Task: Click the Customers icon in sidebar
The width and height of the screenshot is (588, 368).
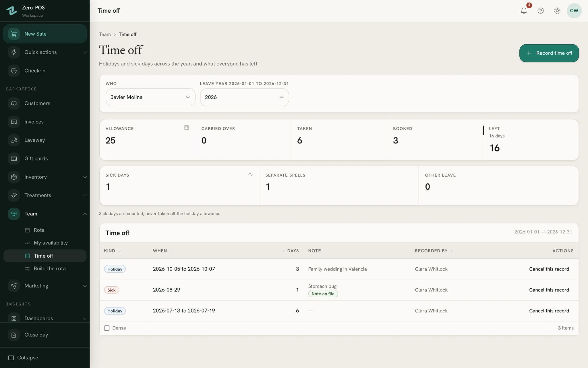Action: click(14, 103)
